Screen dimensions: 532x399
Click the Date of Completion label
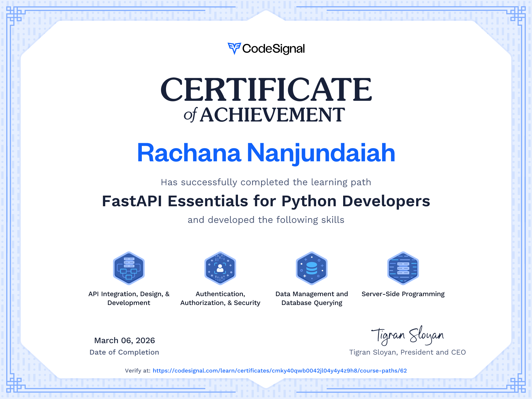124,352
